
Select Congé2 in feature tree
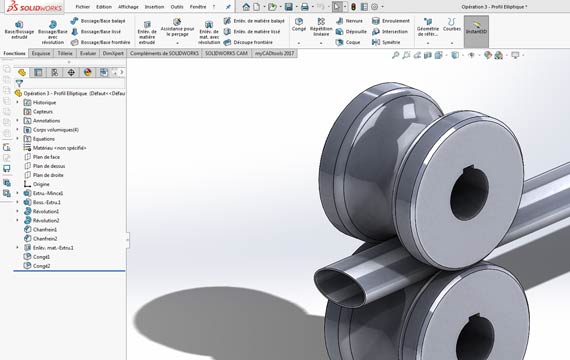coord(37,266)
